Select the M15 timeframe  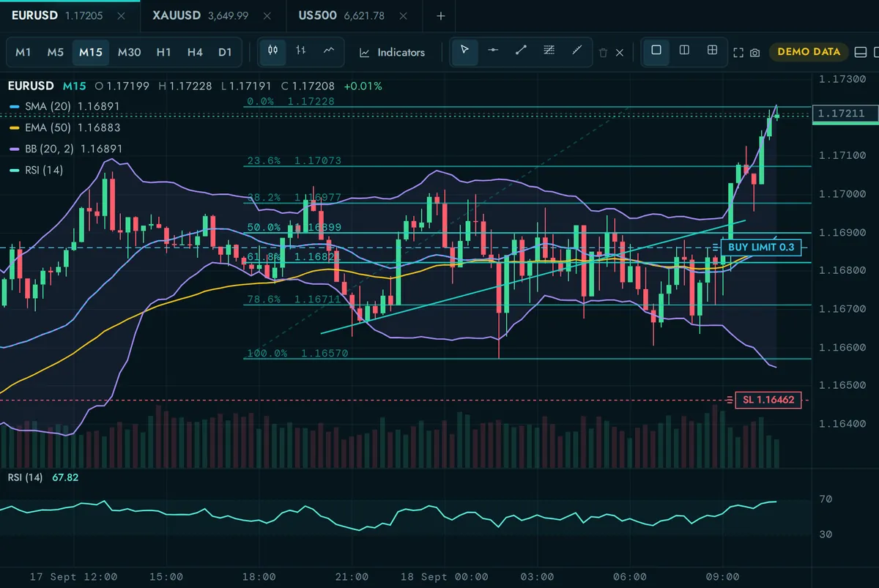click(x=91, y=52)
